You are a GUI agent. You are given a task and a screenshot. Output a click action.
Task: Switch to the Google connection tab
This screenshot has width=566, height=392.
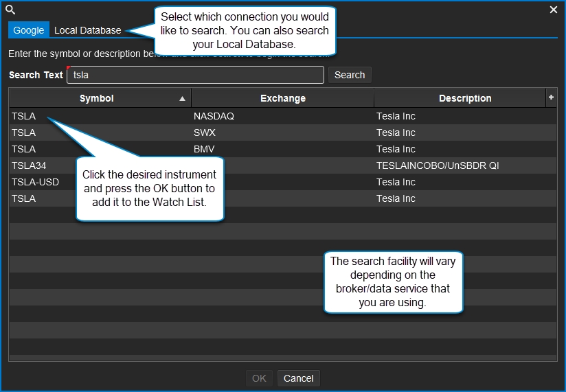click(x=29, y=30)
